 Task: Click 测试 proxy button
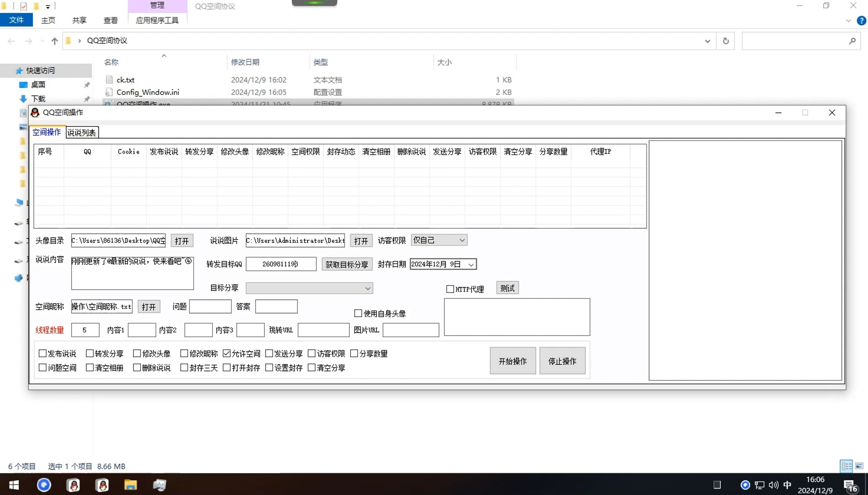[x=507, y=288]
